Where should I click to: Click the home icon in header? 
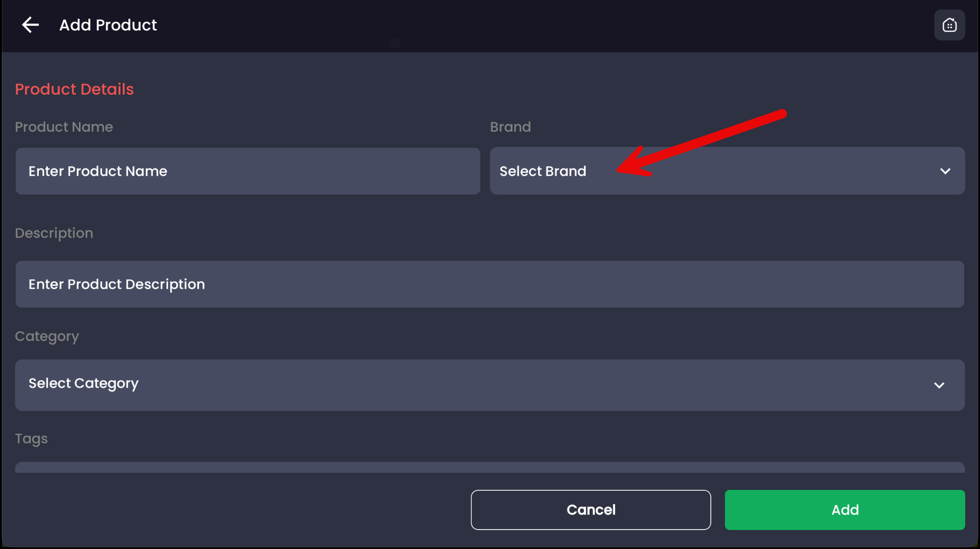coord(949,25)
